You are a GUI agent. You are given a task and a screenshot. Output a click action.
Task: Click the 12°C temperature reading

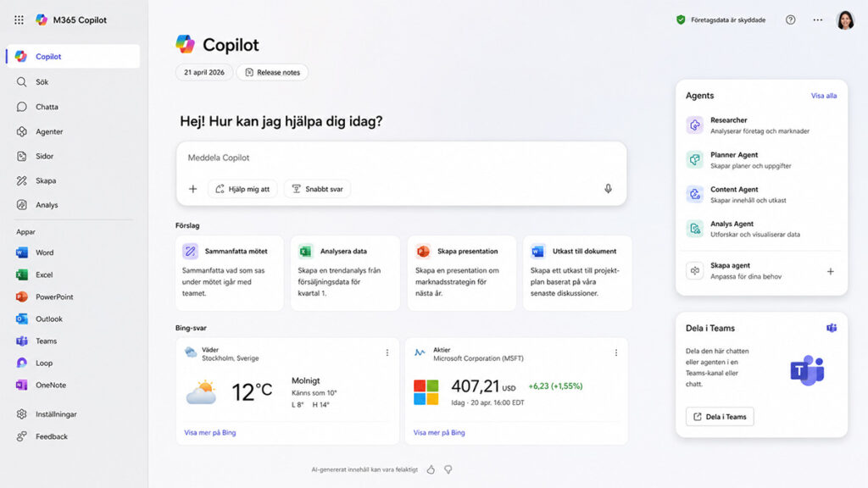252,391
